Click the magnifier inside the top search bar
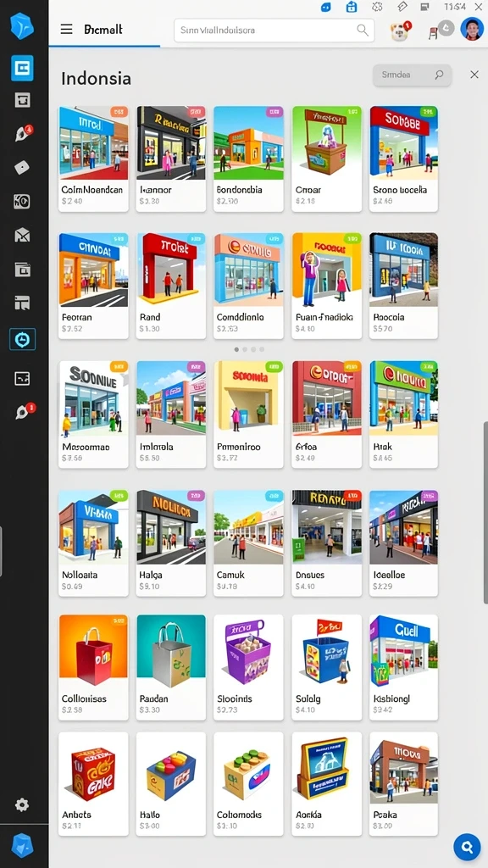The image size is (488, 868). [x=363, y=30]
